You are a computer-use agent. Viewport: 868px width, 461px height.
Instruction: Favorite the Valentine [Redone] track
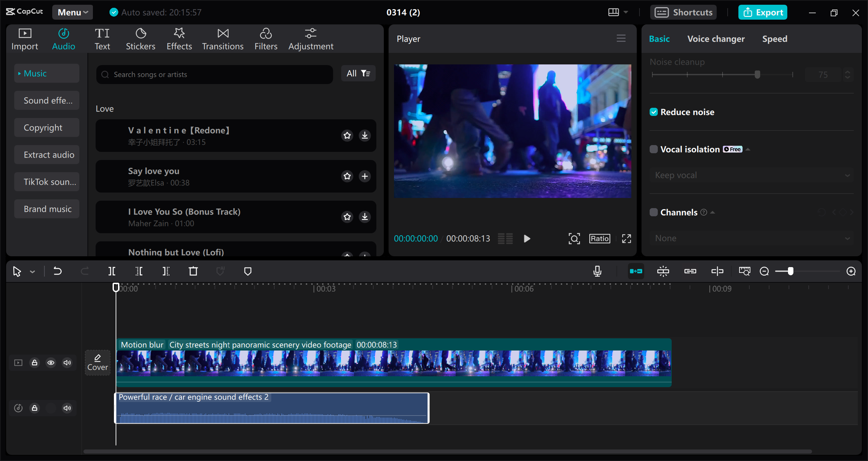point(347,136)
